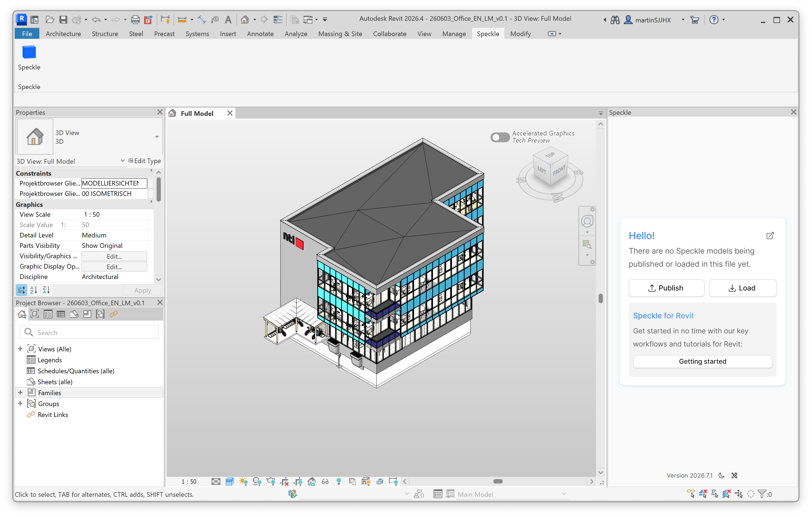
Task: Click the Thin Lines icon in quick access toolbar
Action: pos(277,20)
